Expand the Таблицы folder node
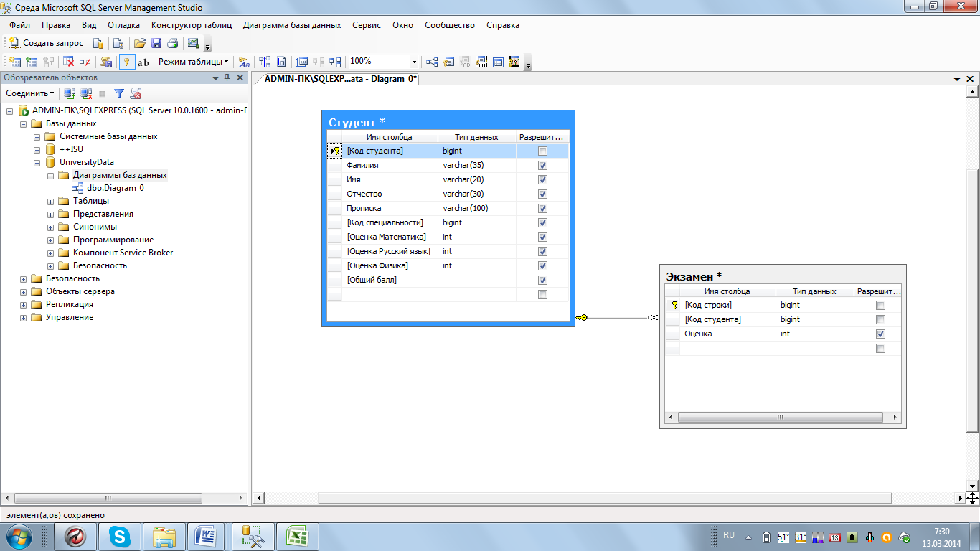The height and width of the screenshot is (551, 980). [x=50, y=202]
